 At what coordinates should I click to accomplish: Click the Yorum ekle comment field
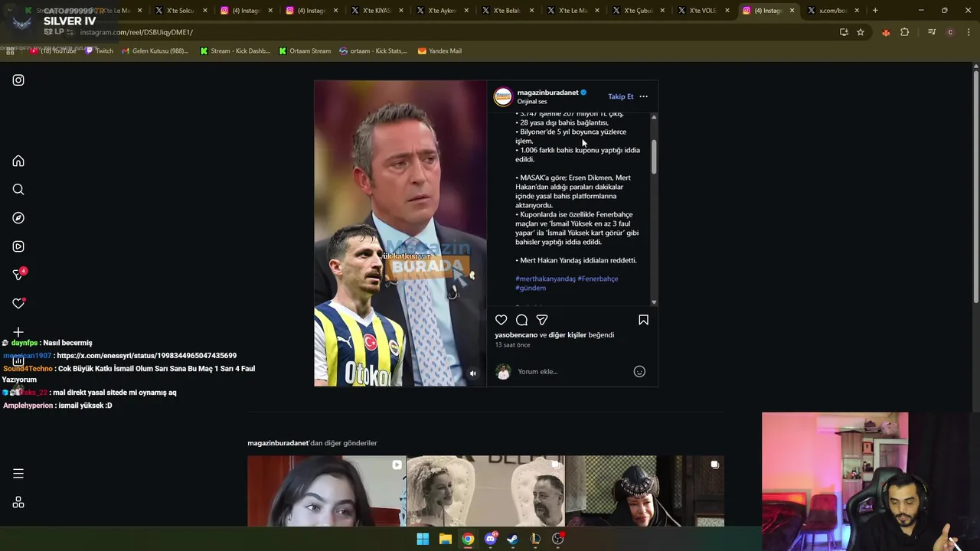point(572,372)
